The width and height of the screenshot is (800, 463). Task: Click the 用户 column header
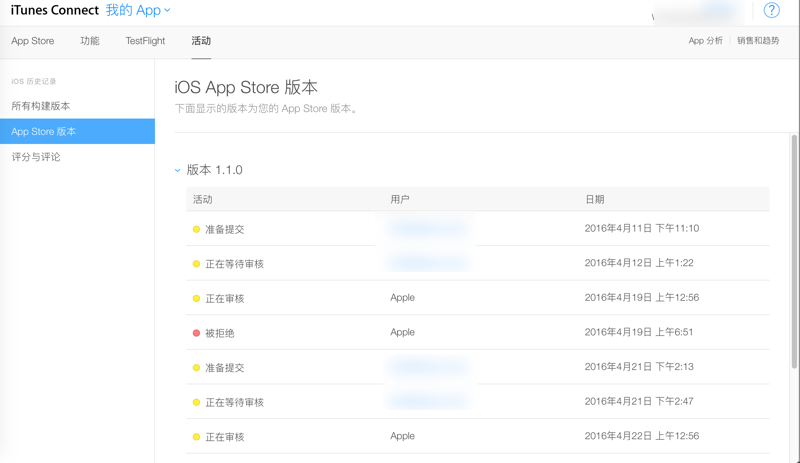pyautogui.click(x=400, y=199)
